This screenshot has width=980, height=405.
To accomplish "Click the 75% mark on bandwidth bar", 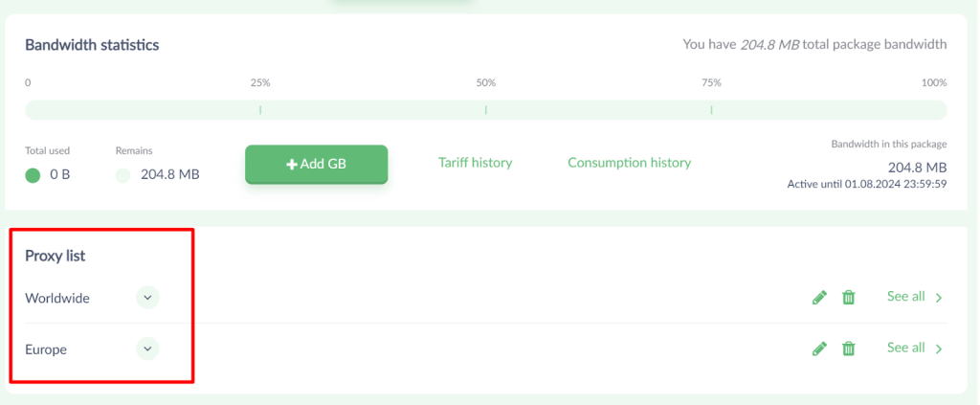I will [711, 110].
